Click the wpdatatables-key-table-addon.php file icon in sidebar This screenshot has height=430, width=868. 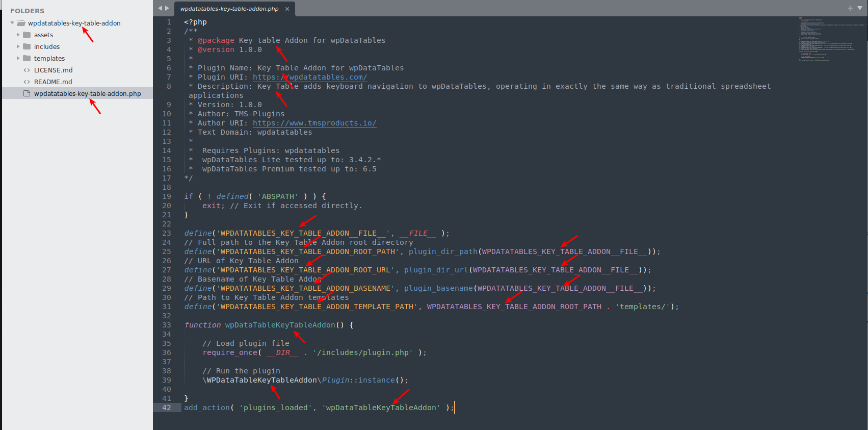point(27,93)
